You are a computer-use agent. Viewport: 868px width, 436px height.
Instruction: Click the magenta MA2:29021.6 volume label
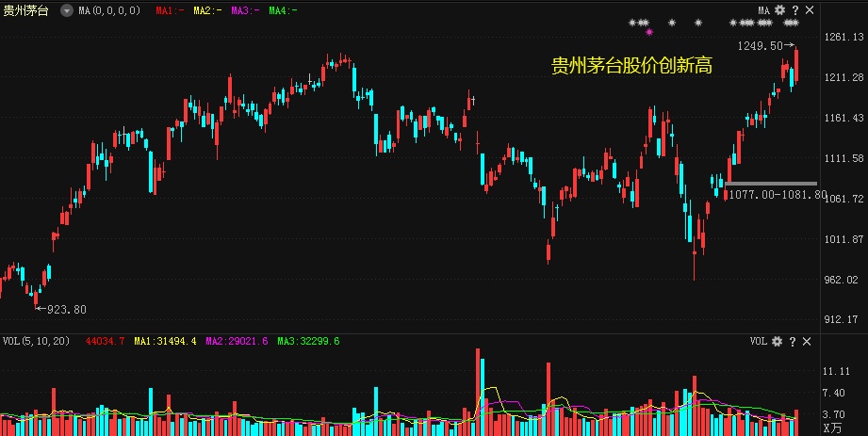click(237, 342)
